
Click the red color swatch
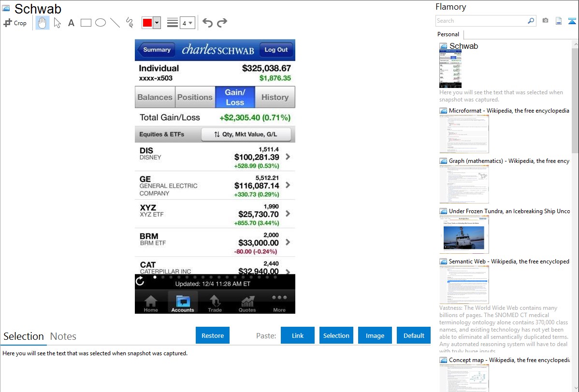click(x=147, y=23)
